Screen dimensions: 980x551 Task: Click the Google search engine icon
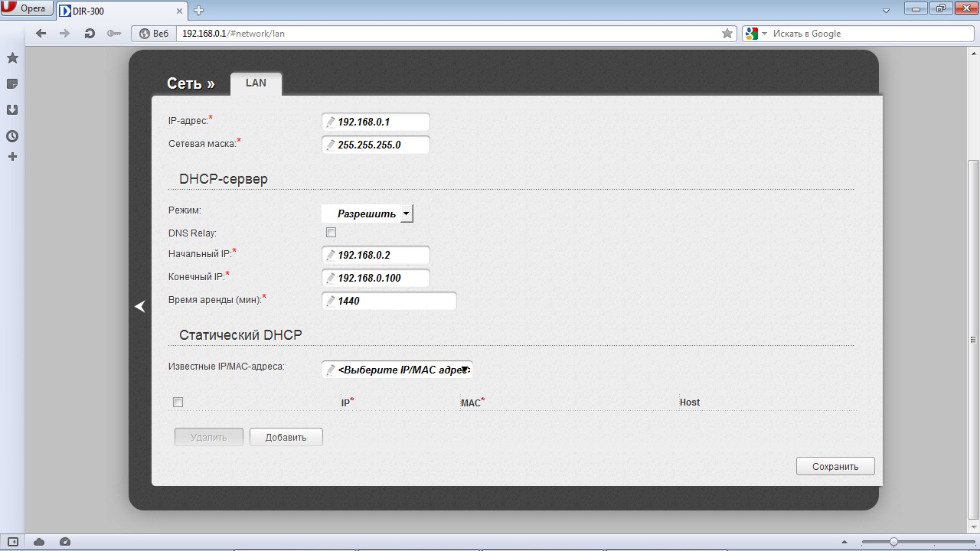[751, 34]
